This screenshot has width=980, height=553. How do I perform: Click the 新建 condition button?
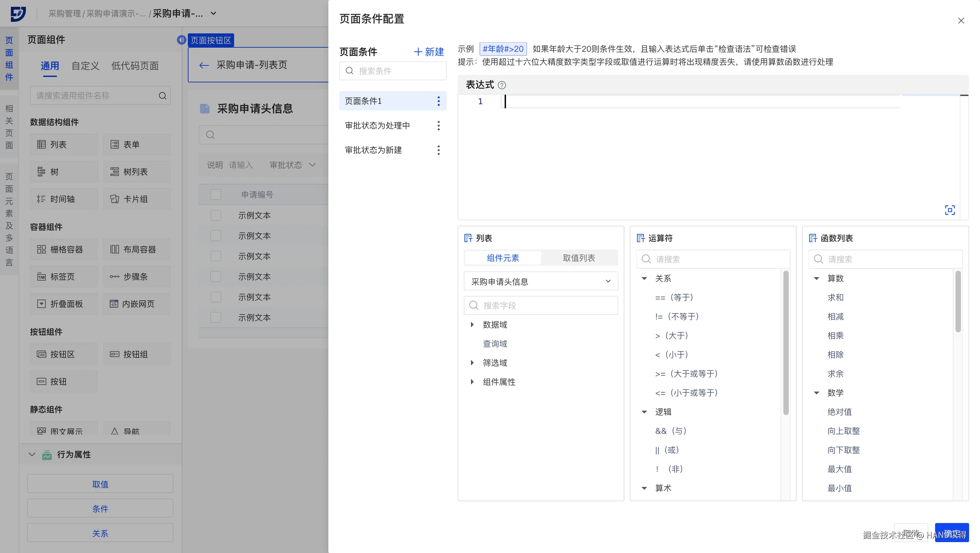tap(429, 52)
